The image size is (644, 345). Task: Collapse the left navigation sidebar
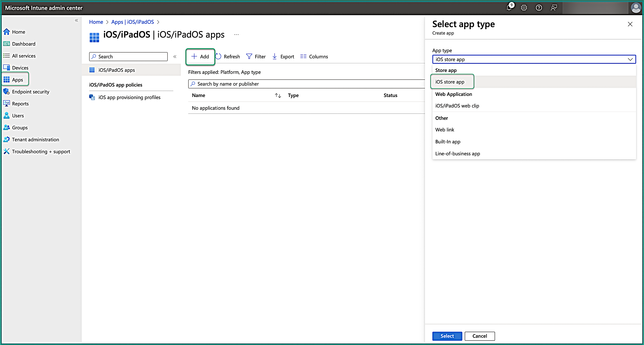76,21
